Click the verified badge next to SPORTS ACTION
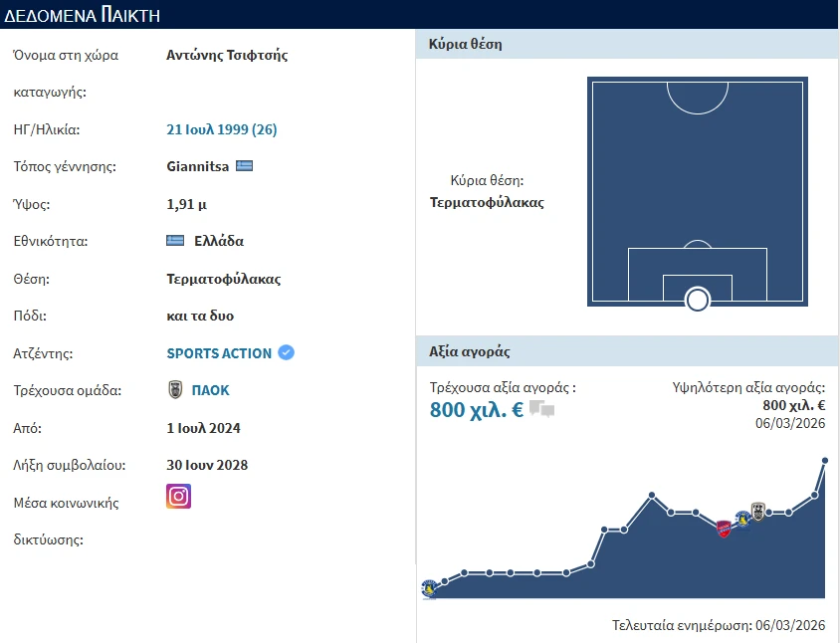Screen dimensions: 840x643 point(287,352)
